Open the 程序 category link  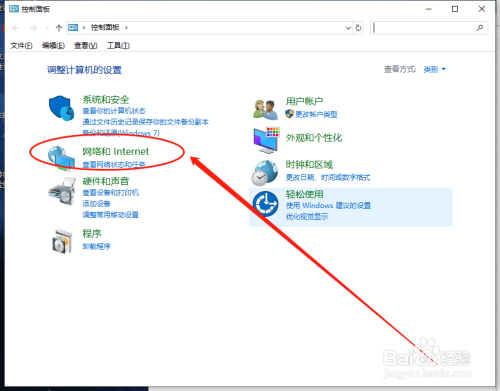(92, 234)
